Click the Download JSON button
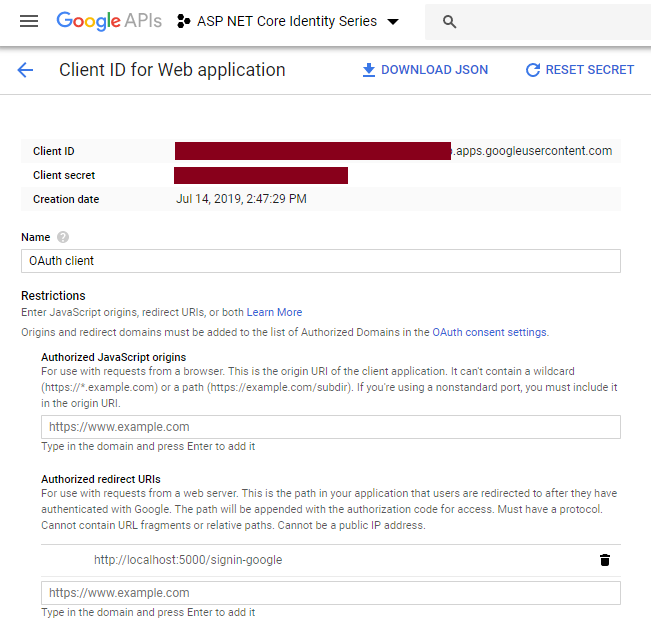 (x=425, y=70)
